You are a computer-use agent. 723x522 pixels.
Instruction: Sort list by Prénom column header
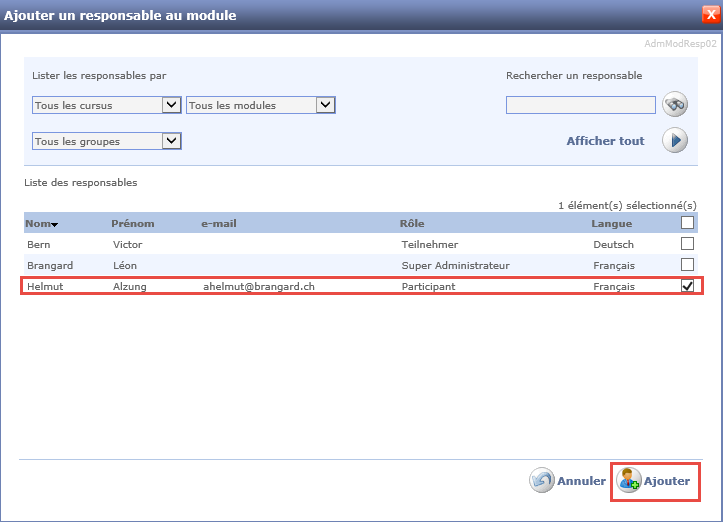132,223
